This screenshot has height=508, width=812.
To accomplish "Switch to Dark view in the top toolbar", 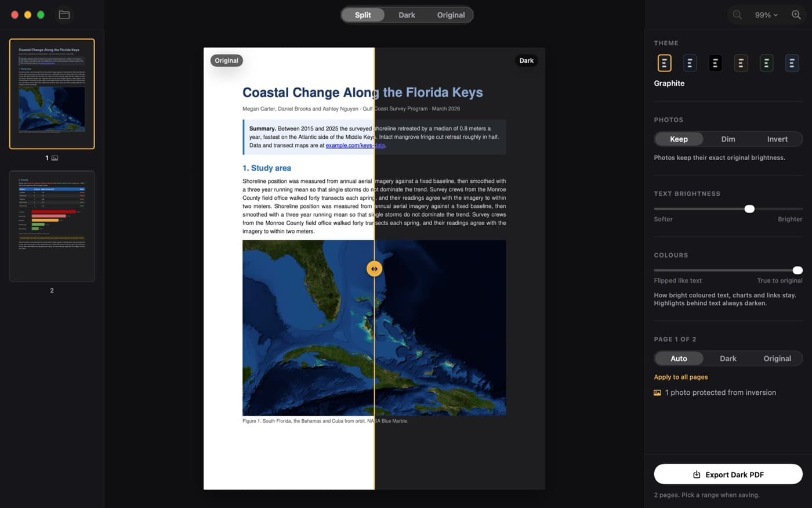I will [x=407, y=15].
